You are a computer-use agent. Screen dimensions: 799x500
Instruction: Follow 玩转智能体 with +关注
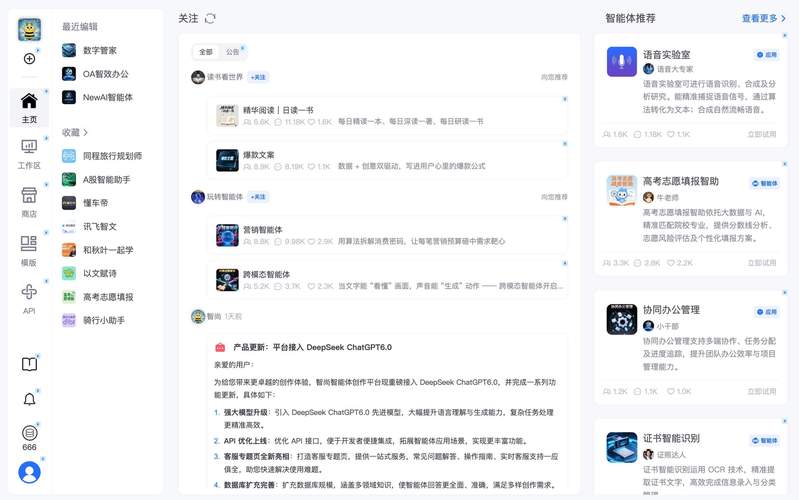pyautogui.click(x=258, y=197)
